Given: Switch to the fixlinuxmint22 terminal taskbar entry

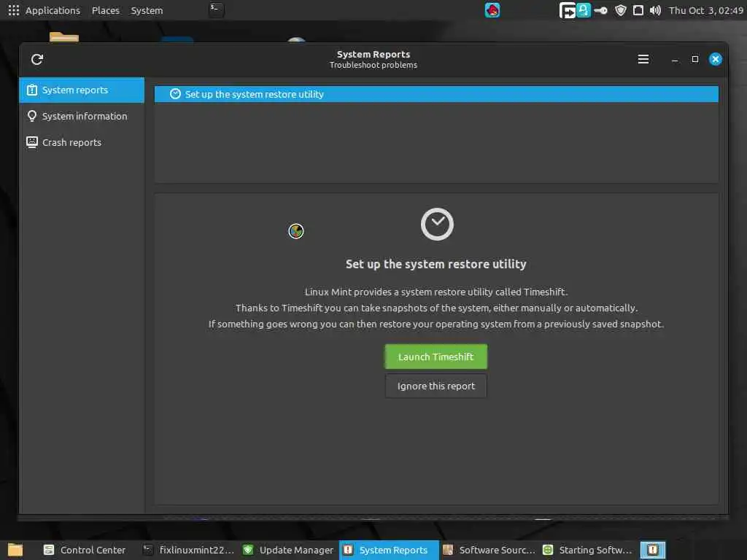Looking at the screenshot, I should [189, 550].
